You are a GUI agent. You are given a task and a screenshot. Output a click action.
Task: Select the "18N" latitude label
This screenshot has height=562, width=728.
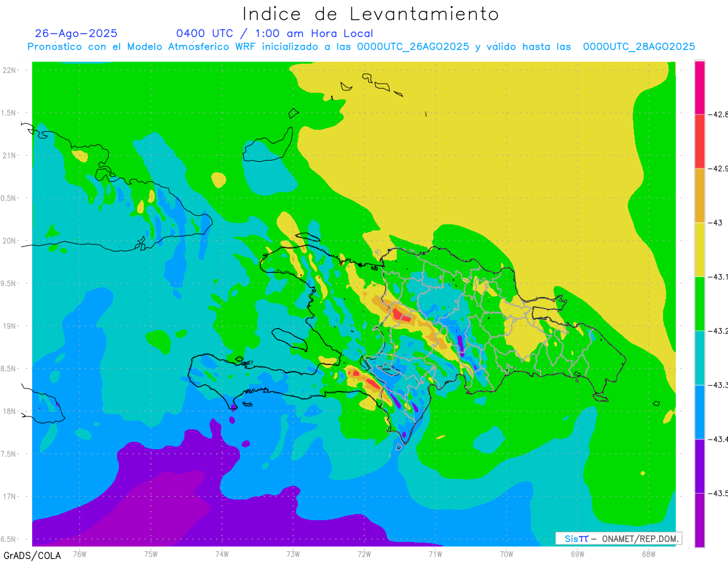tap(10, 411)
